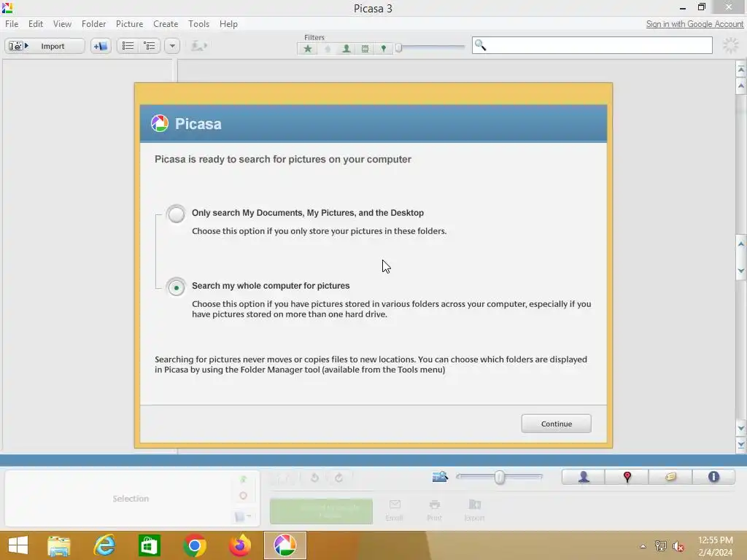
Task: Show the People panel
Action: pyautogui.click(x=584, y=477)
